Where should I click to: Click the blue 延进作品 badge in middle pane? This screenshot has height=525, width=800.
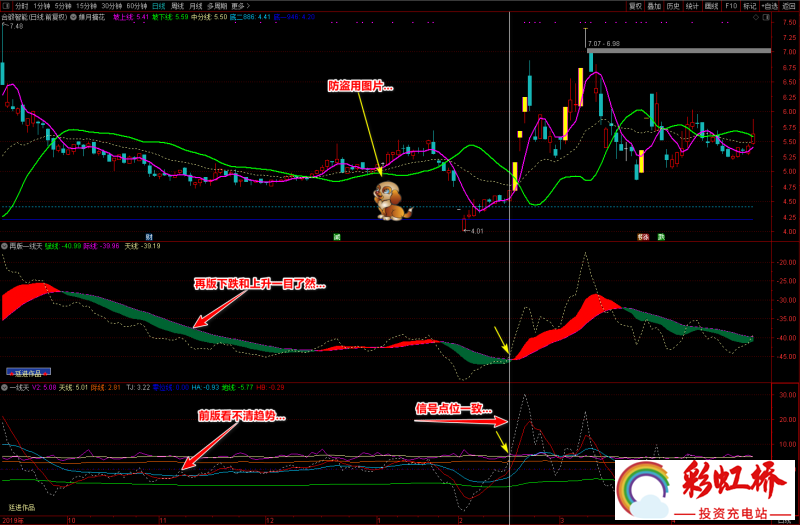click(29, 373)
